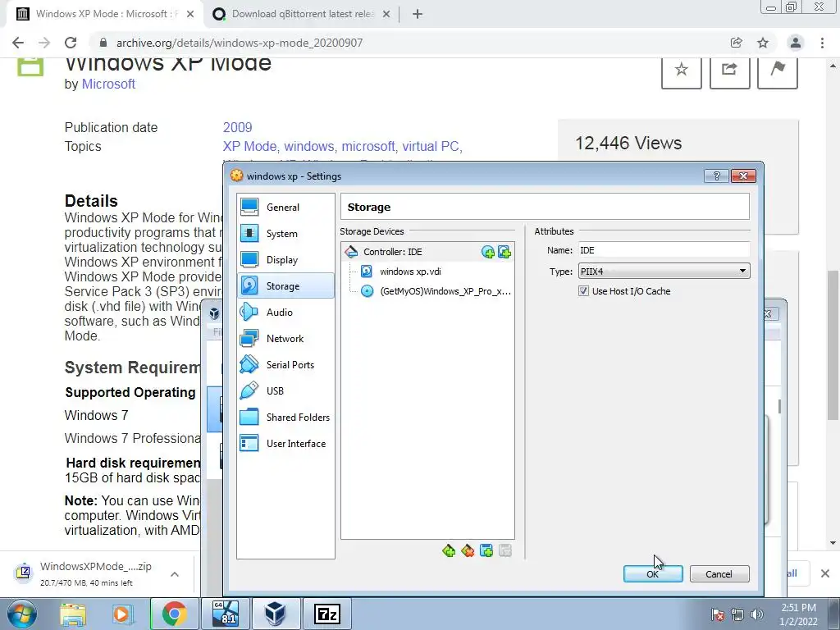Click the greyed remove attachment icon
This screenshot has width=840, height=630.
505,550
